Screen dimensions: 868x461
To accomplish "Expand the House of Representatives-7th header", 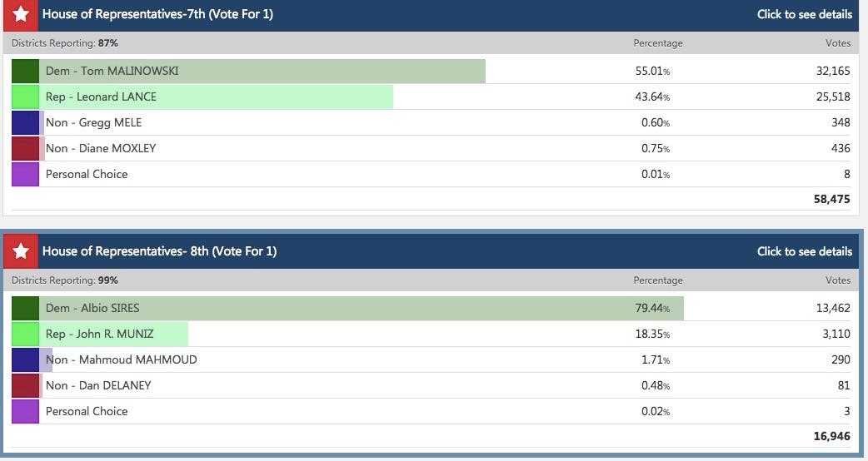I will pyautogui.click(x=157, y=14).
